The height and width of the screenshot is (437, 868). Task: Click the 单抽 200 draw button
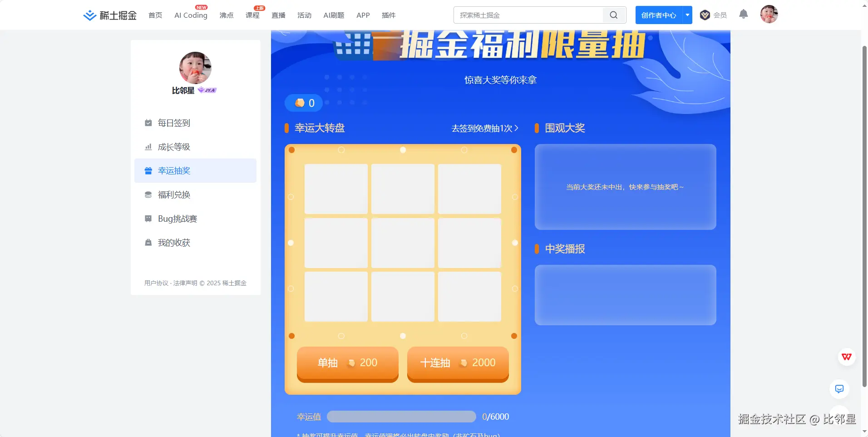[x=347, y=363]
